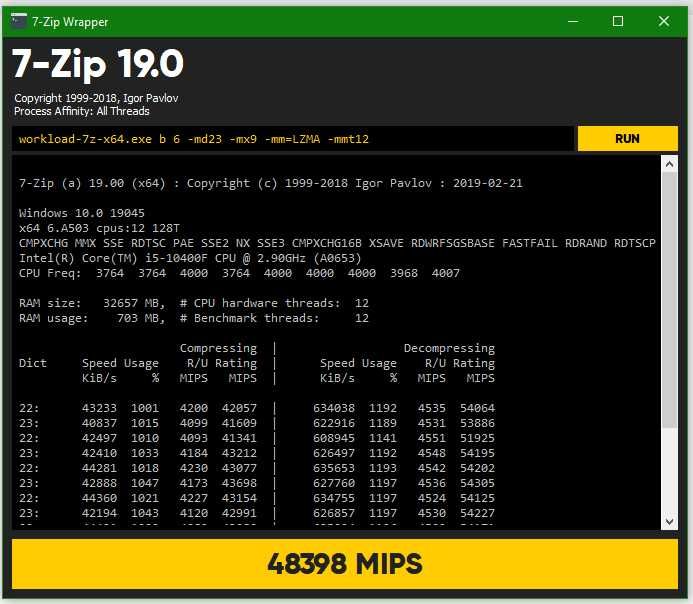Click the command line input field
This screenshot has height=604, width=693.
point(293,139)
